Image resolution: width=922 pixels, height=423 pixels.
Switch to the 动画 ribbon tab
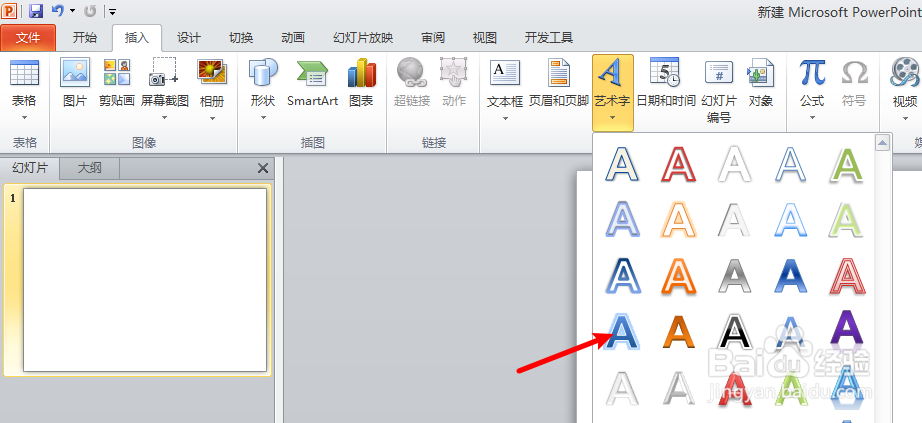coord(293,38)
